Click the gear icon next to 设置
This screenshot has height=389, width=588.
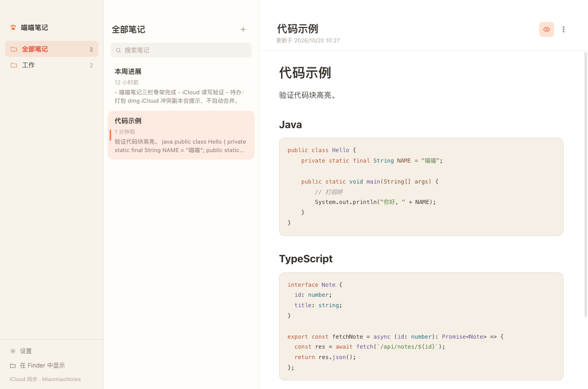(x=13, y=351)
